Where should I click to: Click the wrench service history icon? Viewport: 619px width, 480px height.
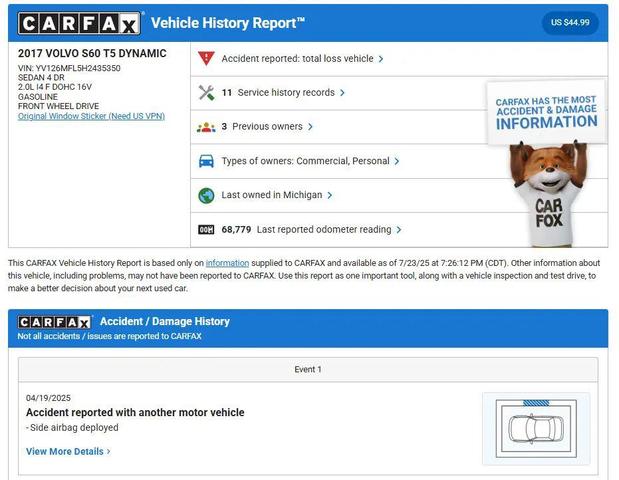coord(206,93)
